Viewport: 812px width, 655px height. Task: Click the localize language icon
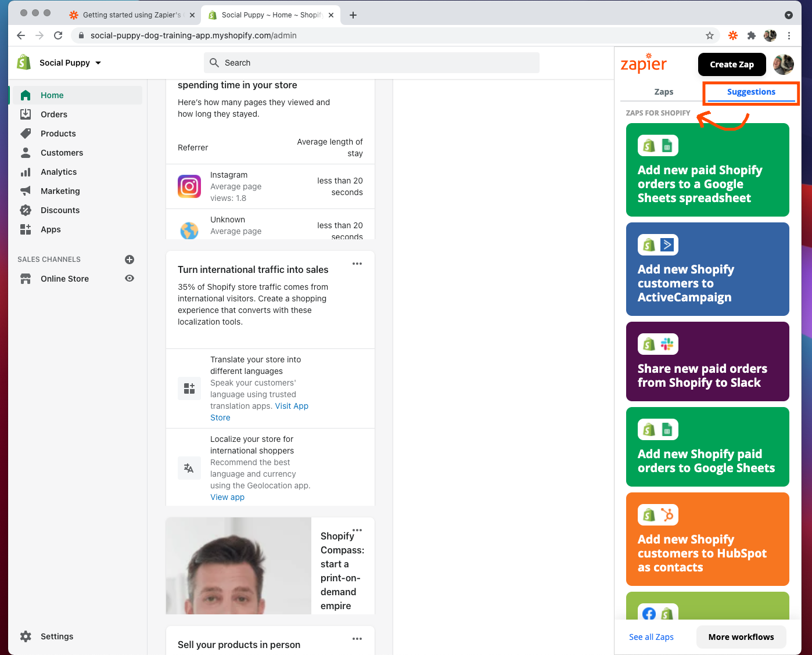pyautogui.click(x=189, y=468)
